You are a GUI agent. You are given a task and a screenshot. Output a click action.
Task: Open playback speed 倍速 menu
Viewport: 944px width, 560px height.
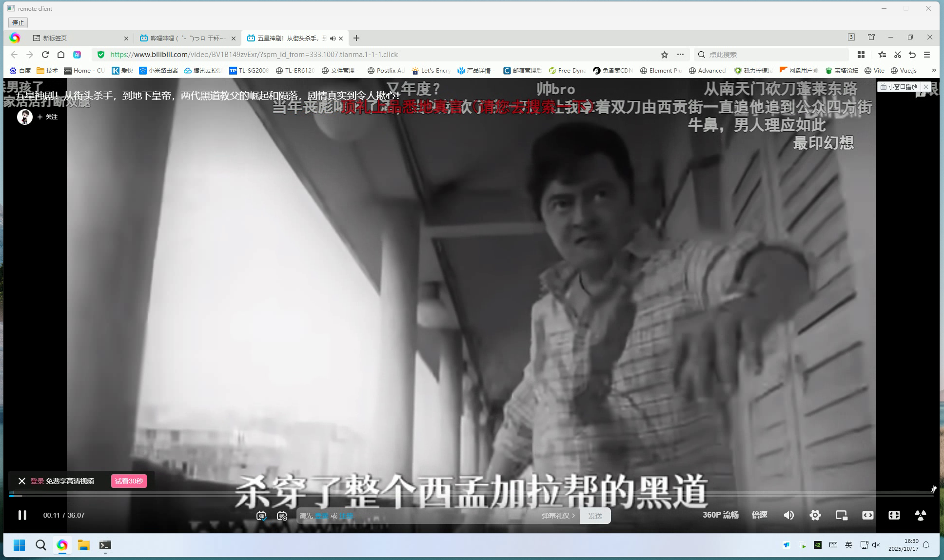[759, 515]
